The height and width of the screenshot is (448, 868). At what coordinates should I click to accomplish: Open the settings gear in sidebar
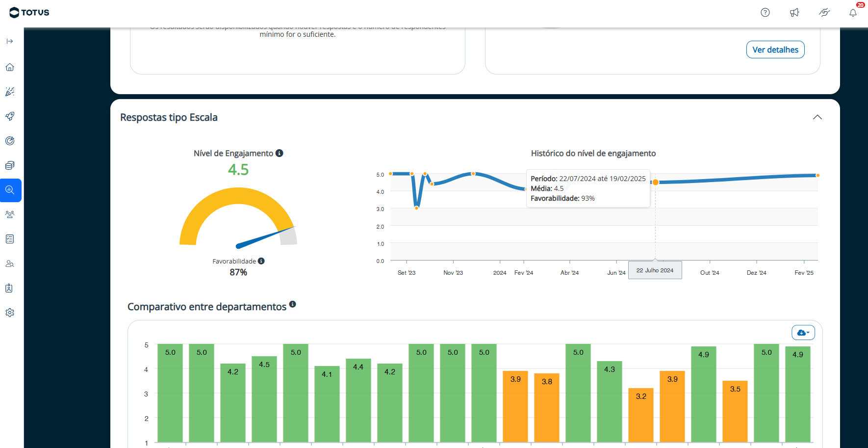point(10,313)
